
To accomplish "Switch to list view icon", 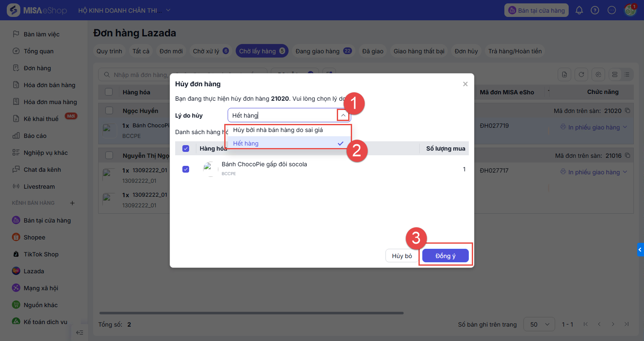I will [x=627, y=74].
